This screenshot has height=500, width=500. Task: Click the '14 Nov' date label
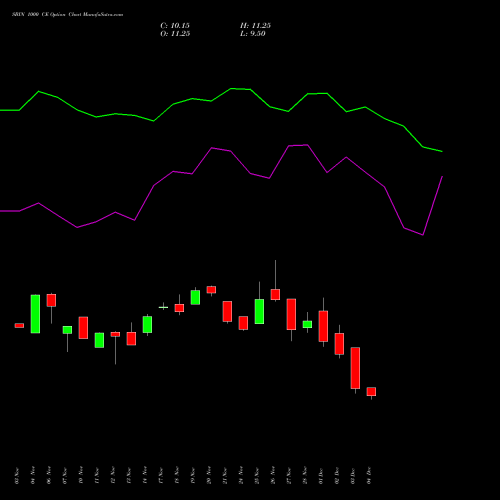click(x=145, y=476)
